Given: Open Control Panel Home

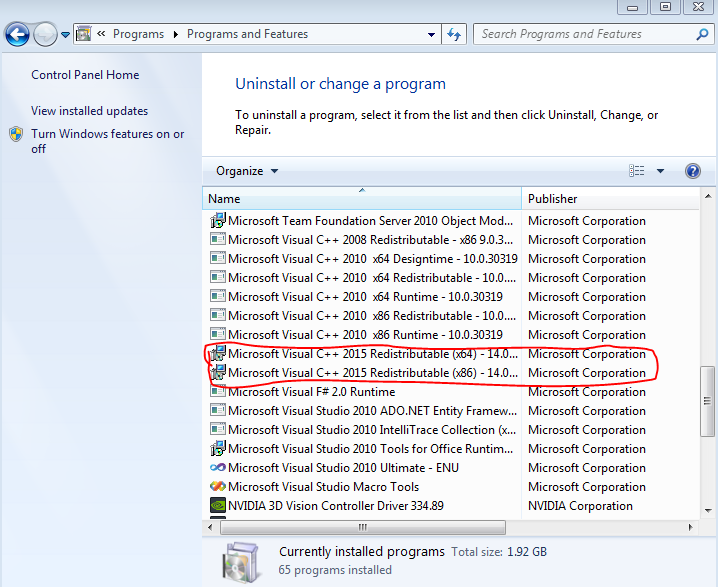Looking at the screenshot, I should [85, 75].
